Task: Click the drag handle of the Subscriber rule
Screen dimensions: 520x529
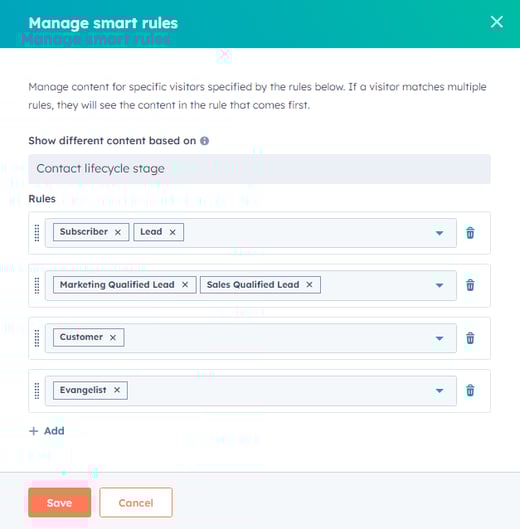Action: (x=37, y=233)
